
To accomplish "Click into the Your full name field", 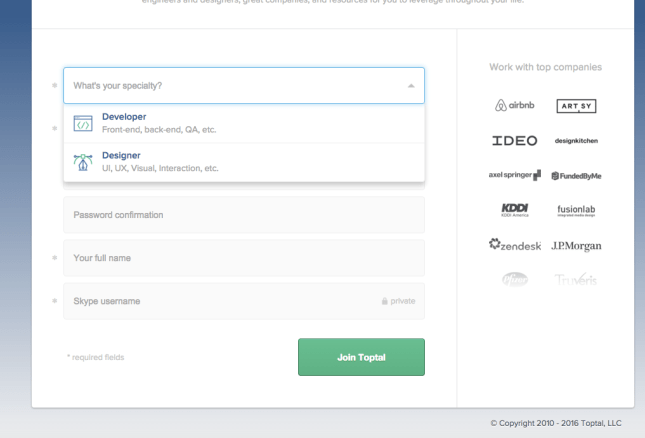I will 243,258.
